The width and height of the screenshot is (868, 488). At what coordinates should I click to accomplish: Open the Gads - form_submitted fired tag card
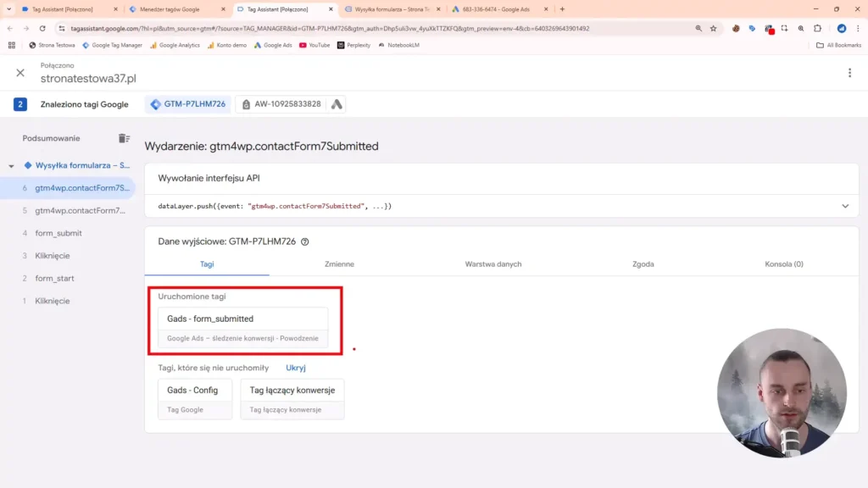click(243, 328)
